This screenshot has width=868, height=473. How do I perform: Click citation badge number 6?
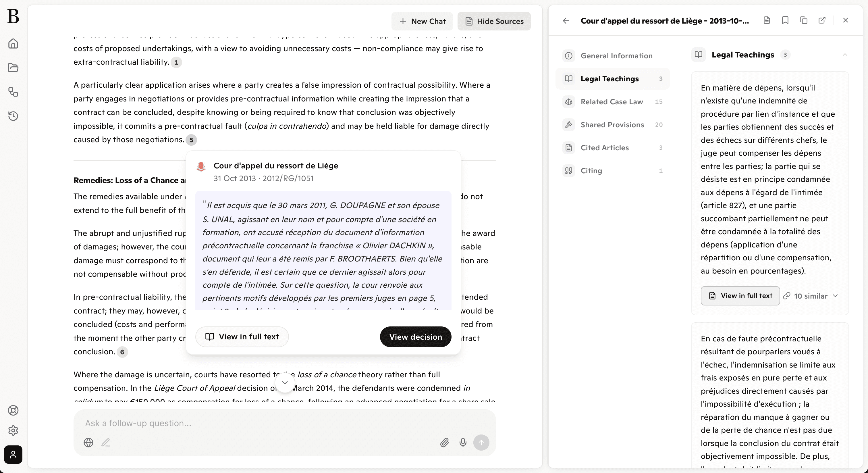click(x=122, y=352)
